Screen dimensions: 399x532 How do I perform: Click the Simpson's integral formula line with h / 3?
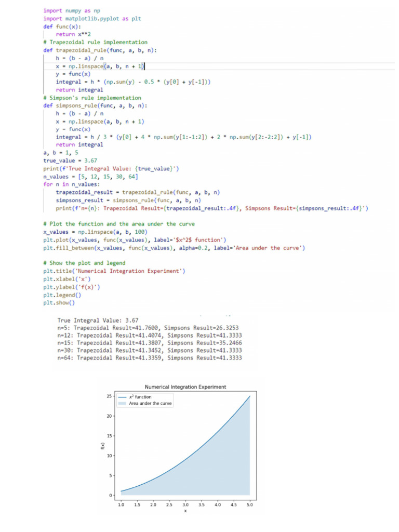click(x=183, y=137)
